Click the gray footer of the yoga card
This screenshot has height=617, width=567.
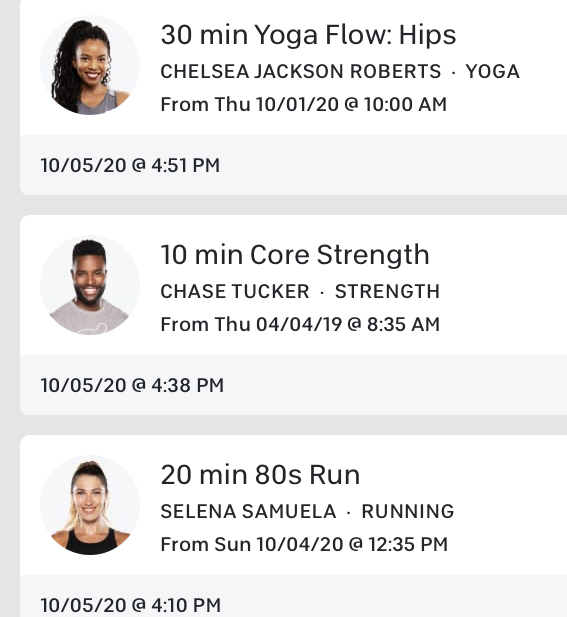(294, 165)
